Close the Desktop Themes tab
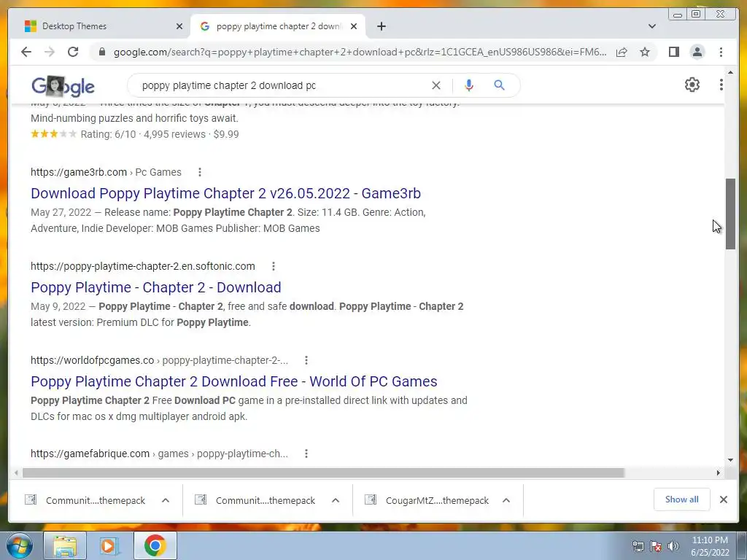 tap(179, 26)
